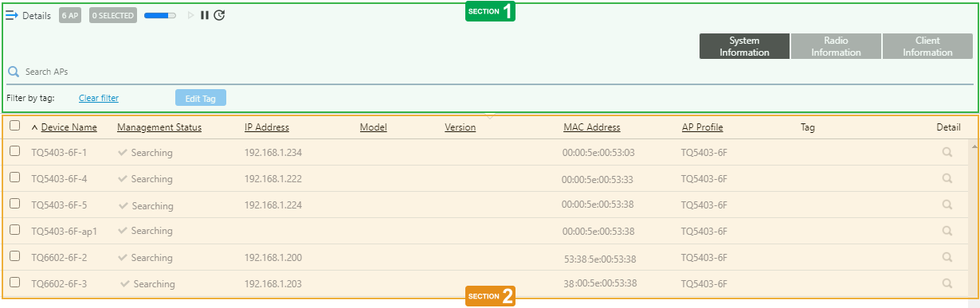This screenshot has height=308, width=980.
Task: Switch to System Information tab
Action: 744,46
